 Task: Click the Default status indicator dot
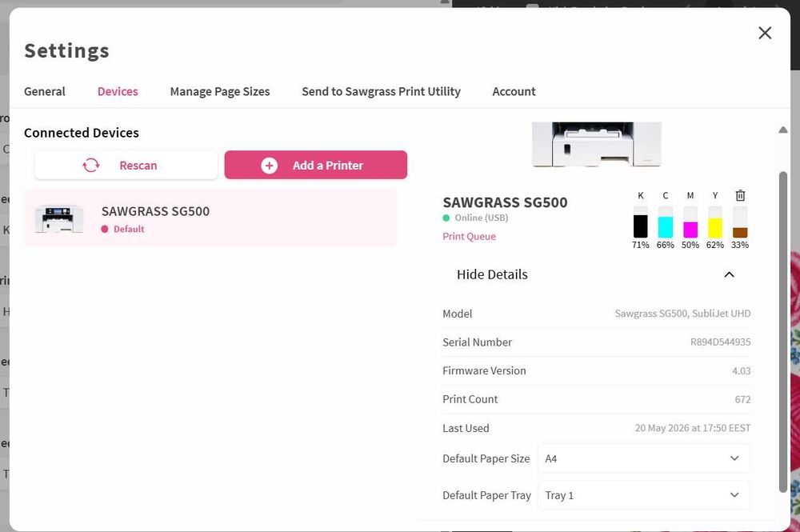coord(105,229)
